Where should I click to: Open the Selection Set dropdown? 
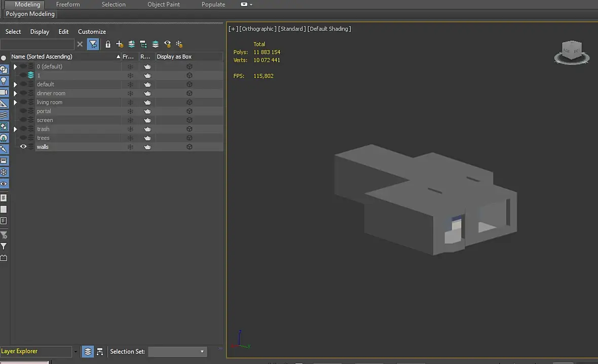pyautogui.click(x=177, y=351)
